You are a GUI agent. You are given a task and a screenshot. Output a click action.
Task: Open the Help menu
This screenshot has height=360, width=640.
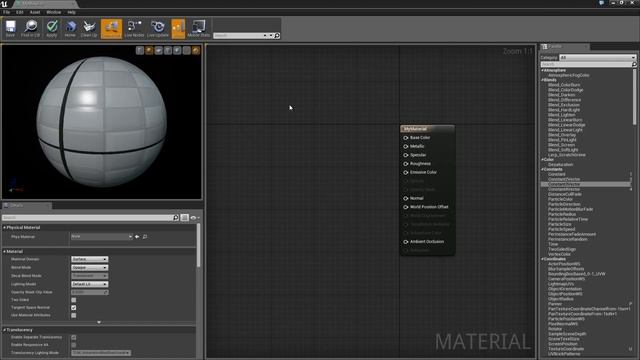tap(71, 12)
